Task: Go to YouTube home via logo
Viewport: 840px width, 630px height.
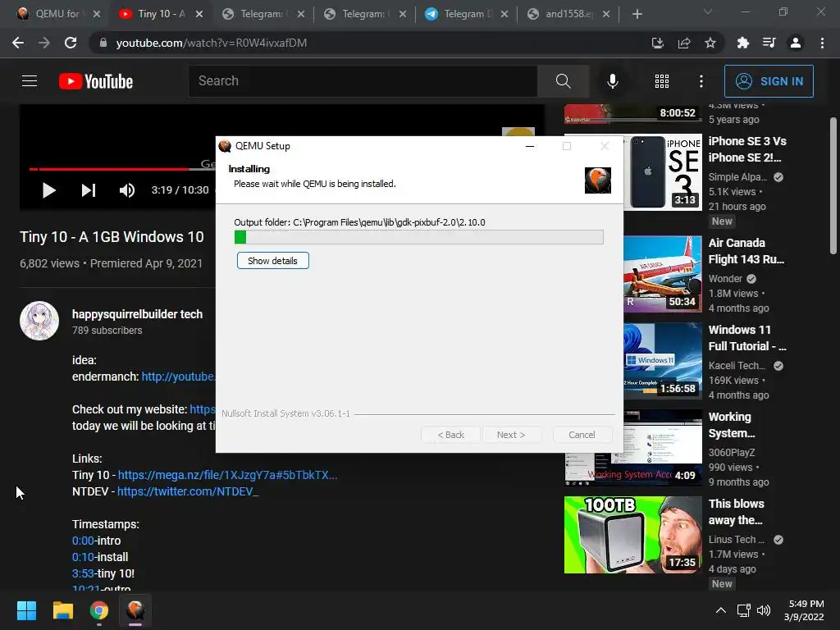Action: pos(96,81)
